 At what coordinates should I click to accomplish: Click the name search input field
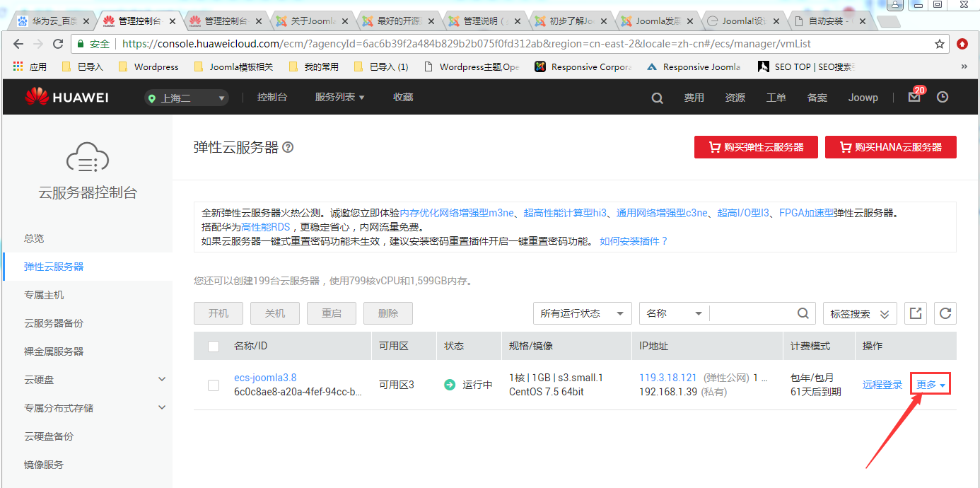(x=752, y=313)
